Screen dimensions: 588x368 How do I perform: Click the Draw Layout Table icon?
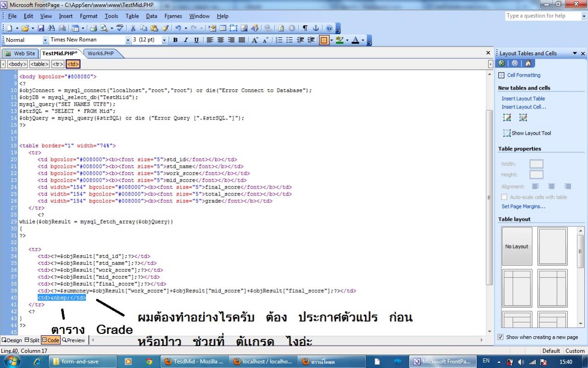click(507, 118)
